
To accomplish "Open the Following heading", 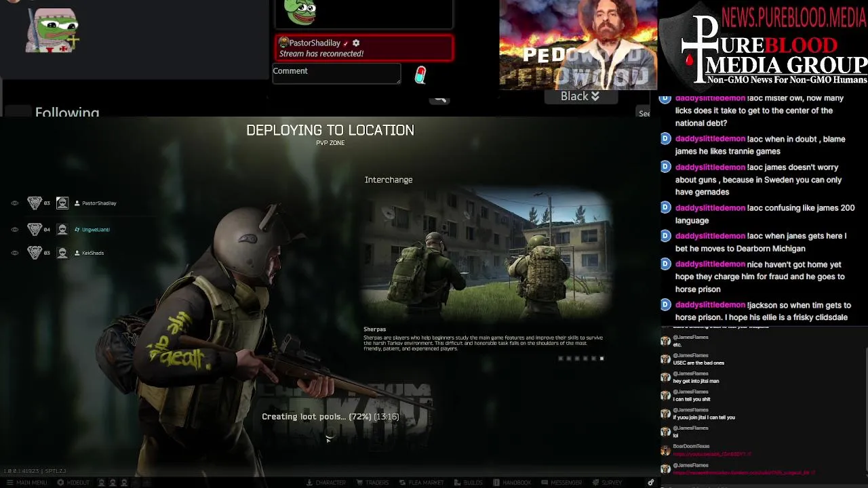I will tap(67, 113).
